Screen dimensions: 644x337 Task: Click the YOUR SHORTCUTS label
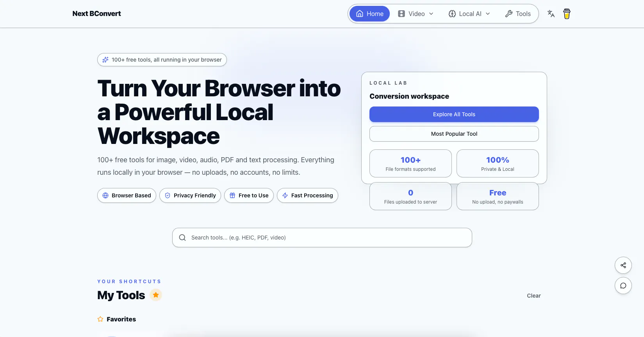(x=129, y=282)
